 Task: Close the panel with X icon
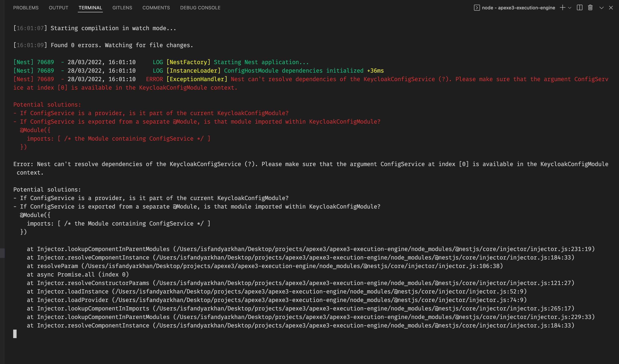(611, 8)
